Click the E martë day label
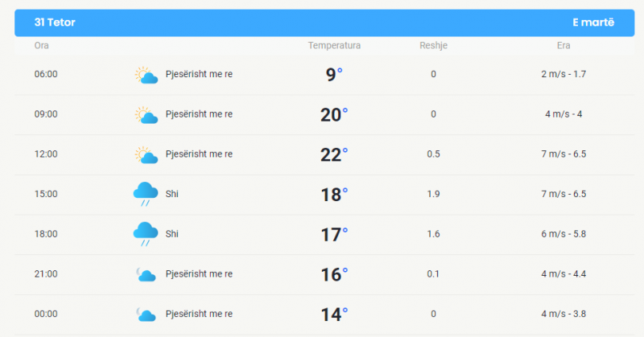This screenshot has height=337, width=644. pos(593,23)
